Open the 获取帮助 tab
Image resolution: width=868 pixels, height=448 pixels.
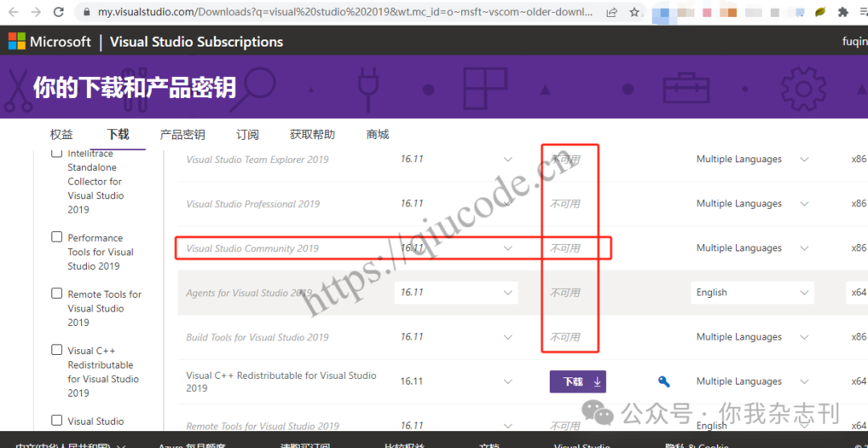tap(312, 134)
